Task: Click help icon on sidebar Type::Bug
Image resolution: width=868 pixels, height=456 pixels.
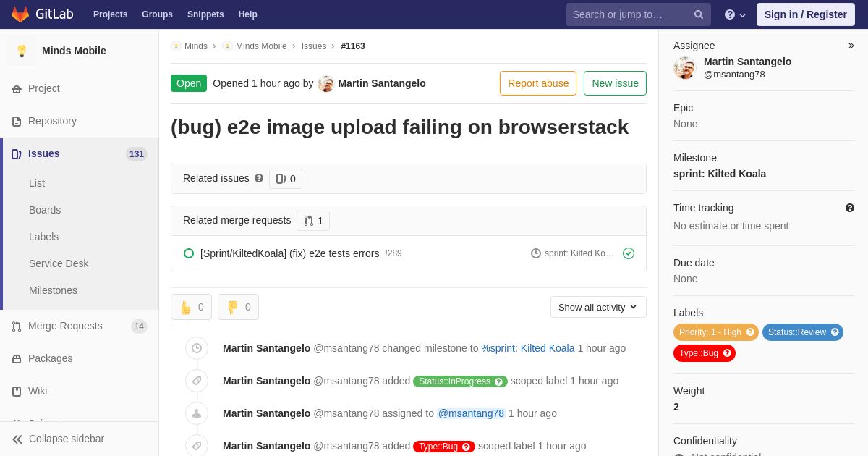Action: click(727, 353)
